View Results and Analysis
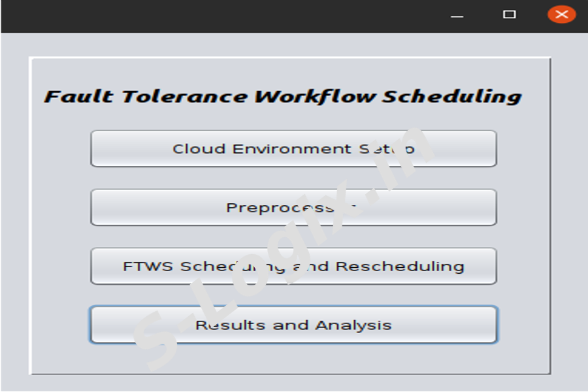The height and width of the screenshot is (392, 588). pos(293,325)
